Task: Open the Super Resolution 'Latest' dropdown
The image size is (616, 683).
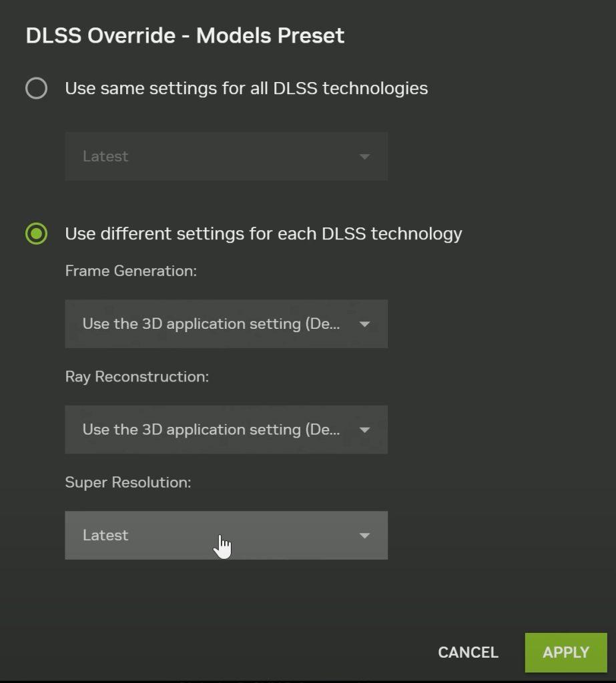Action: coord(226,536)
